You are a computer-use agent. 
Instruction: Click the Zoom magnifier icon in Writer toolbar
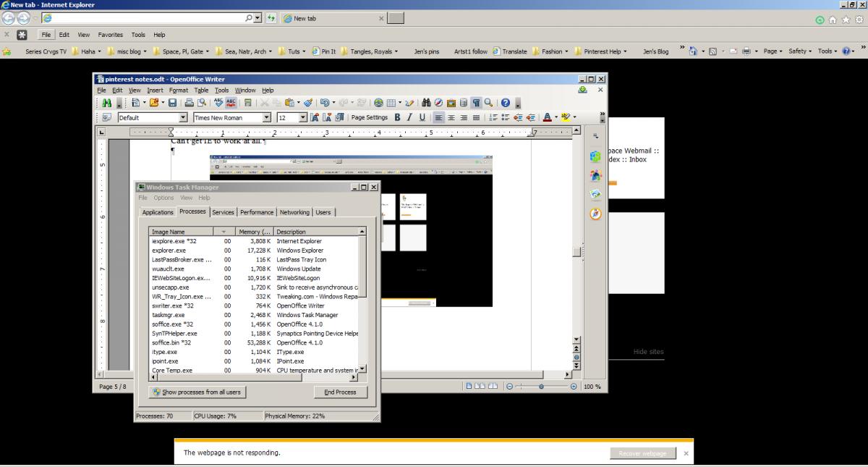tap(488, 104)
